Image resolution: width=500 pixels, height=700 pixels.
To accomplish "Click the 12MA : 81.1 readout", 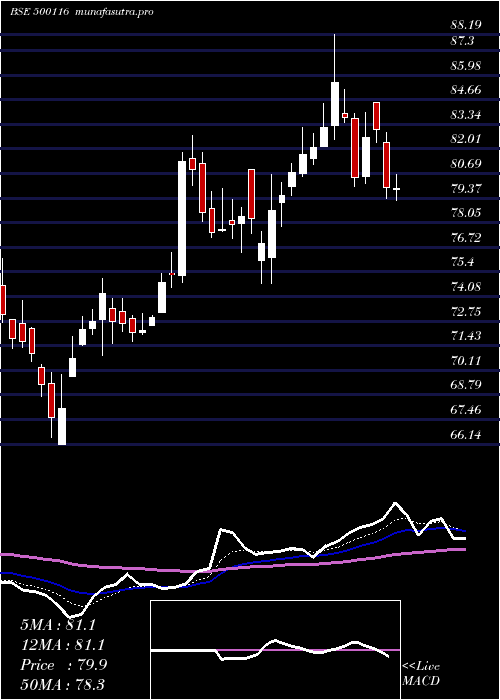I will (62, 644).
